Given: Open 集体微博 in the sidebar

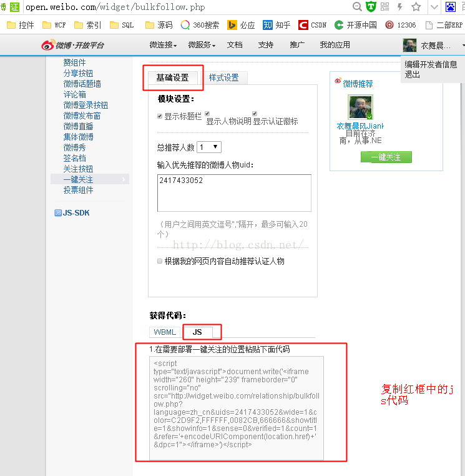Looking at the screenshot, I should tap(78, 137).
